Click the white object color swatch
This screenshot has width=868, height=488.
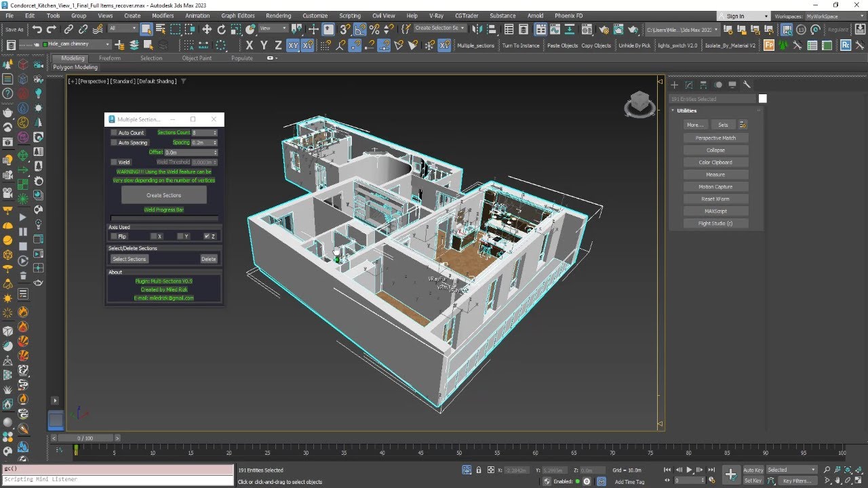(762, 99)
